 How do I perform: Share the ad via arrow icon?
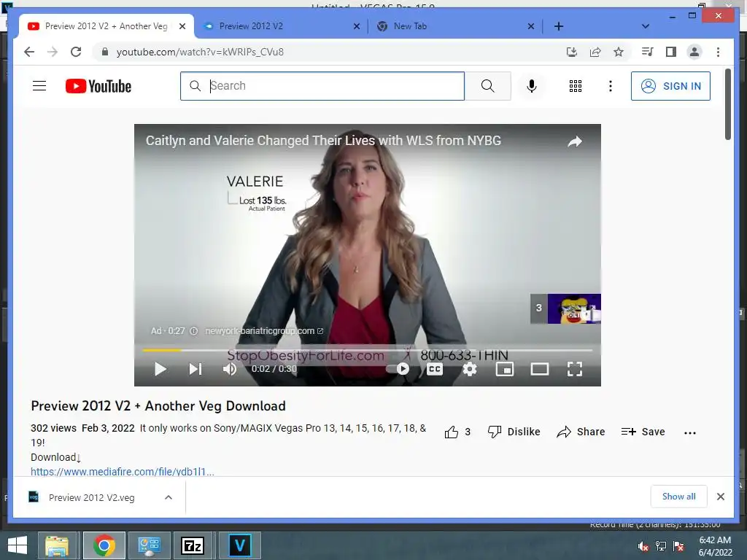[575, 141]
